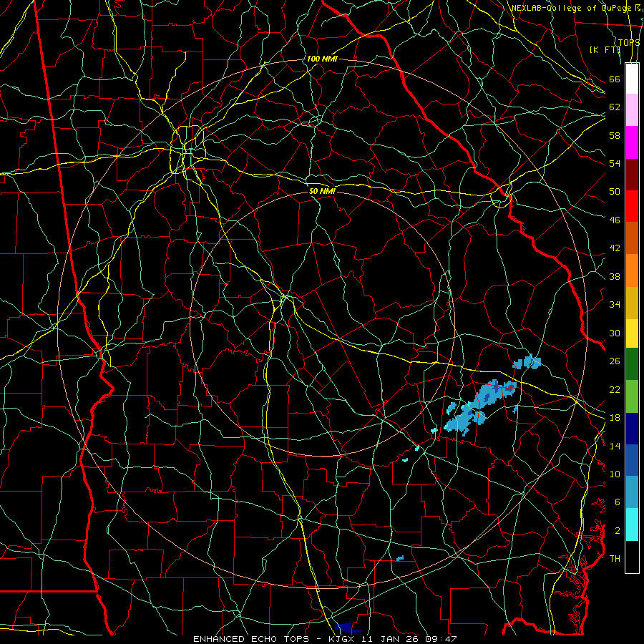Click the orange 38-42 kft legend swatch
The width and height of the screenshot is (644, 644).
632,270
